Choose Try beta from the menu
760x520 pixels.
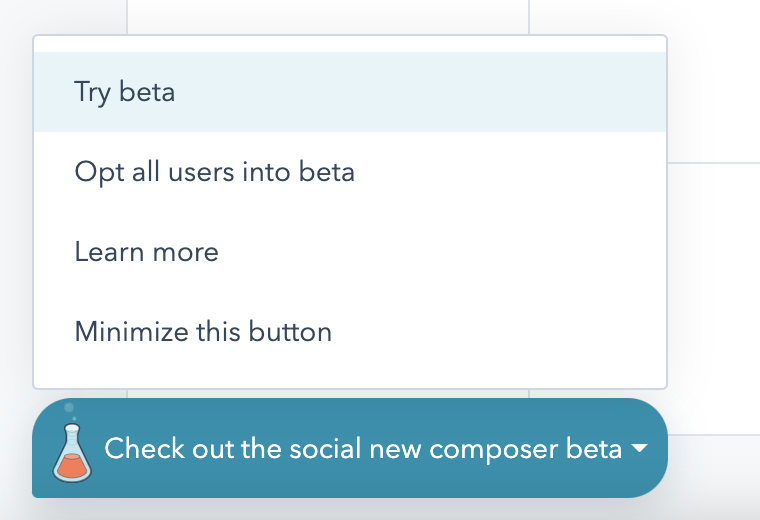[x=125, y=93]
